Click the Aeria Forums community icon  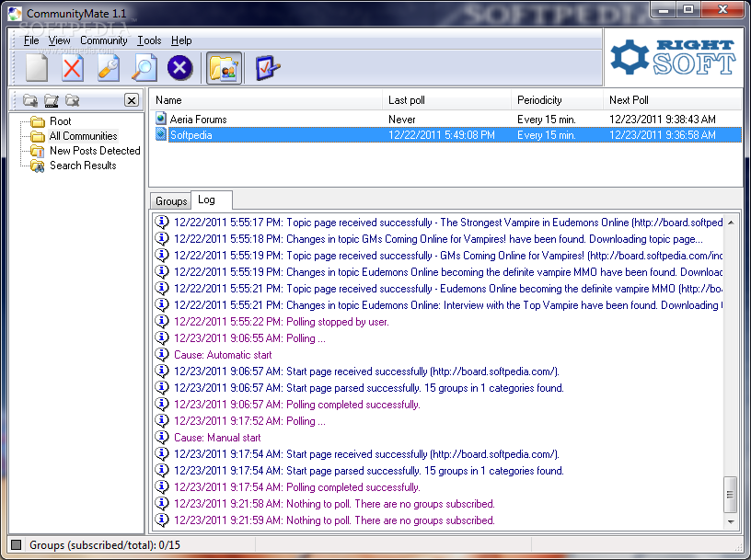tap(161, 119)
